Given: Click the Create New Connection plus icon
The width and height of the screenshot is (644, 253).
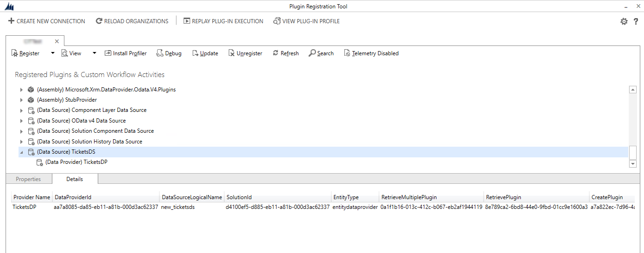Looking at the screenshot, I should click(12, 21).
